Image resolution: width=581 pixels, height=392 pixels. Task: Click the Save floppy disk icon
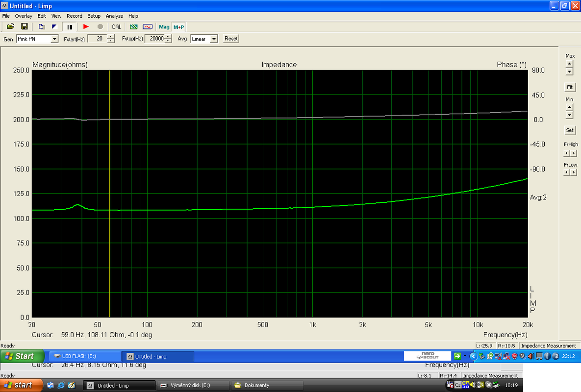(x=25, y=26)
